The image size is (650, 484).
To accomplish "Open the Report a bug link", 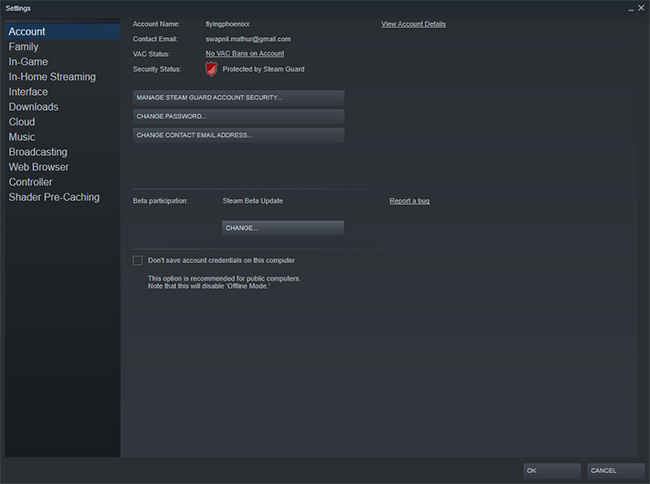I will point(410,201).
